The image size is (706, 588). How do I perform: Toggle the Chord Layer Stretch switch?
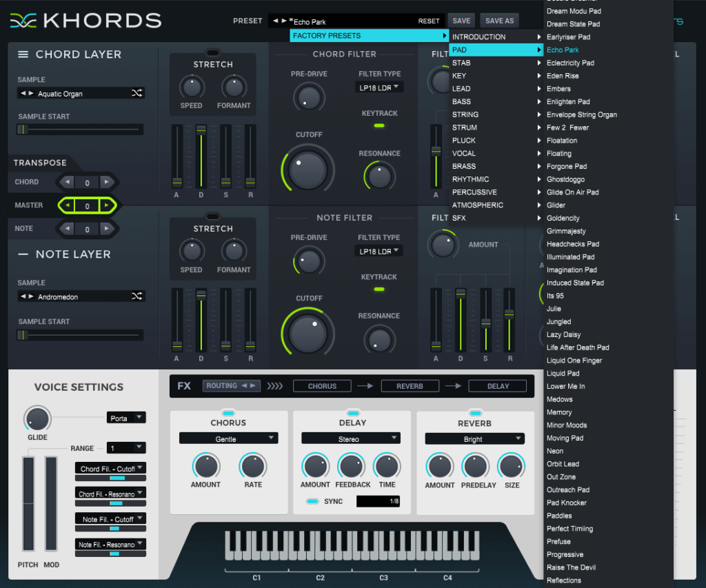[212, 52]
